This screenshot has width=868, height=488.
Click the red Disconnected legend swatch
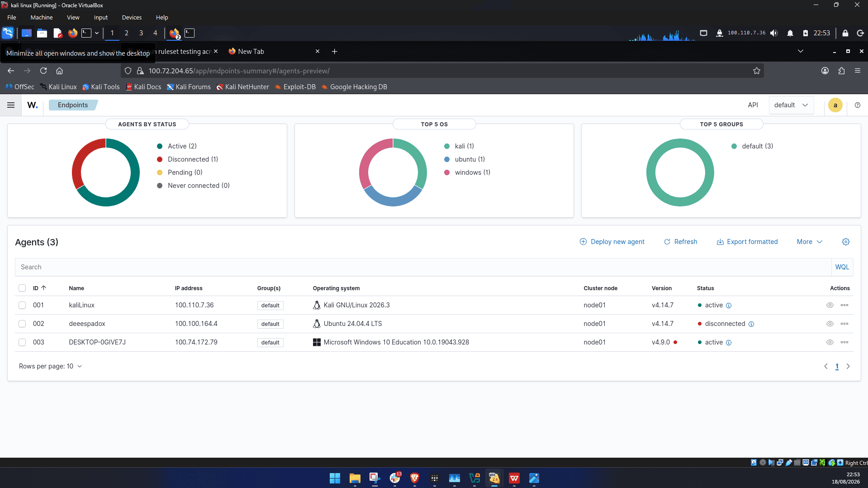coord(160,159)
